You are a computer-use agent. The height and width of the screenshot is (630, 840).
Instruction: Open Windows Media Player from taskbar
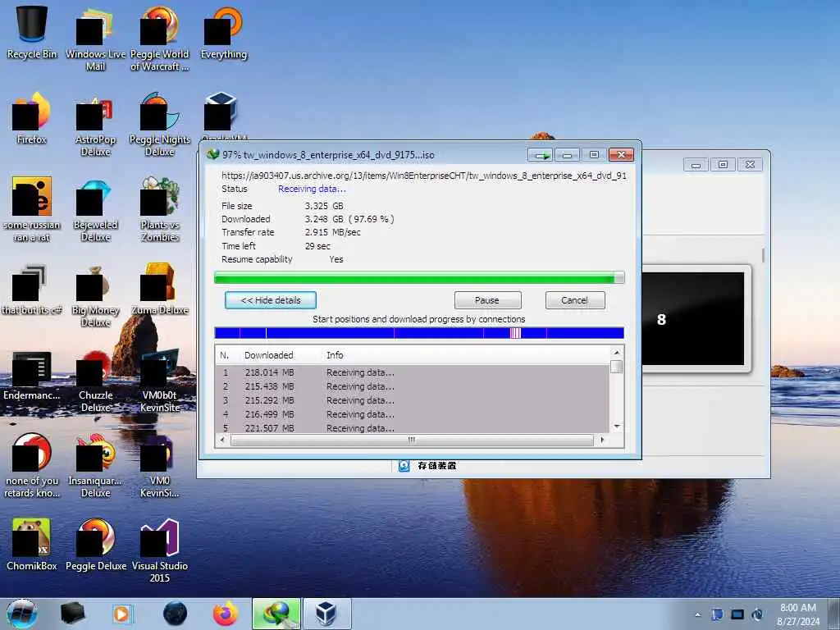click(x=122, y=614)
